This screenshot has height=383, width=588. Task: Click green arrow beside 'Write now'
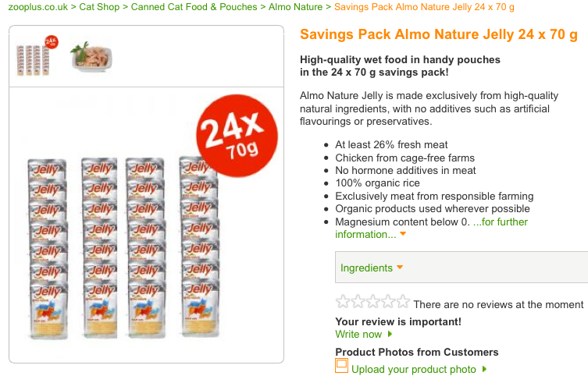[x=390, y=335]
